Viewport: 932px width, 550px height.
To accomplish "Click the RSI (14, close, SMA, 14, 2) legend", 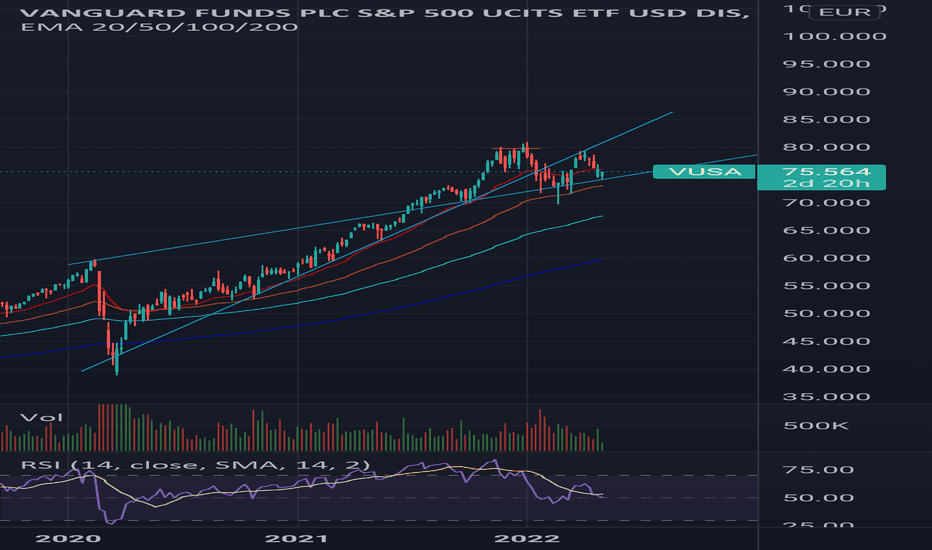I will click(196, 464).
